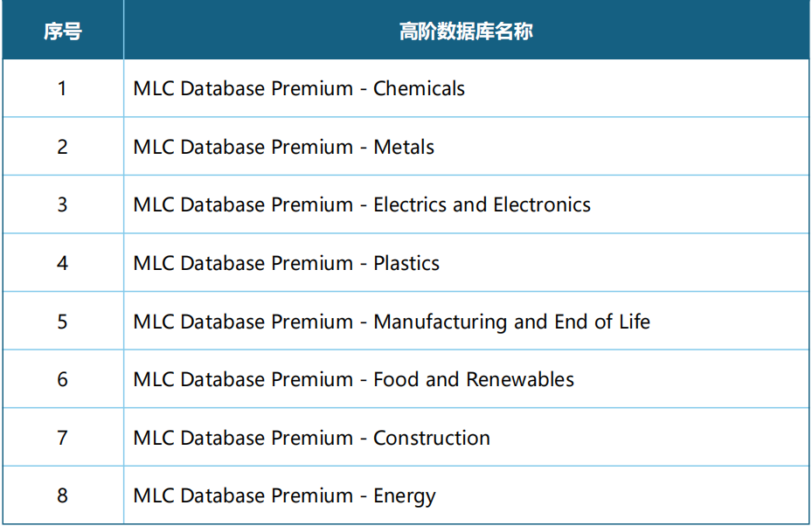Select the Food and Renewables database entry
The width and height of the screenshot is (812, 526).
354,379
